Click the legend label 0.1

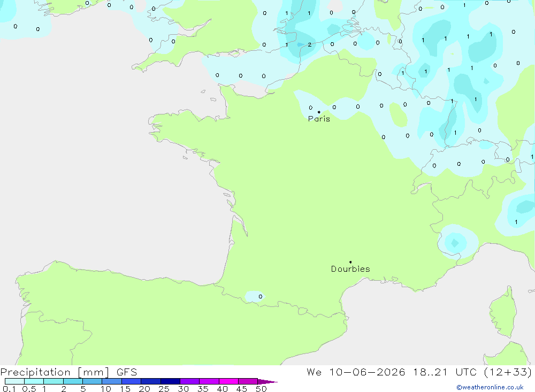click(x=9, y=389)
